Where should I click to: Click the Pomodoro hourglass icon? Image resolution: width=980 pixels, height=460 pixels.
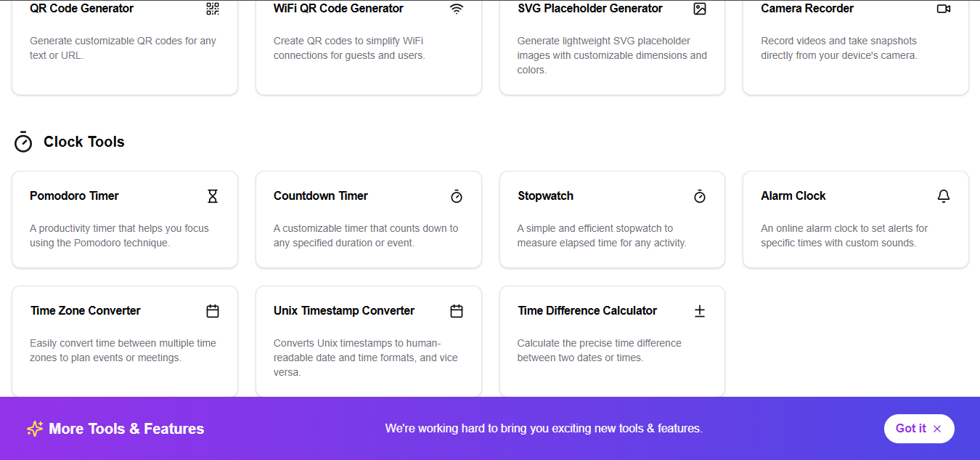click(x=212, y=196)
